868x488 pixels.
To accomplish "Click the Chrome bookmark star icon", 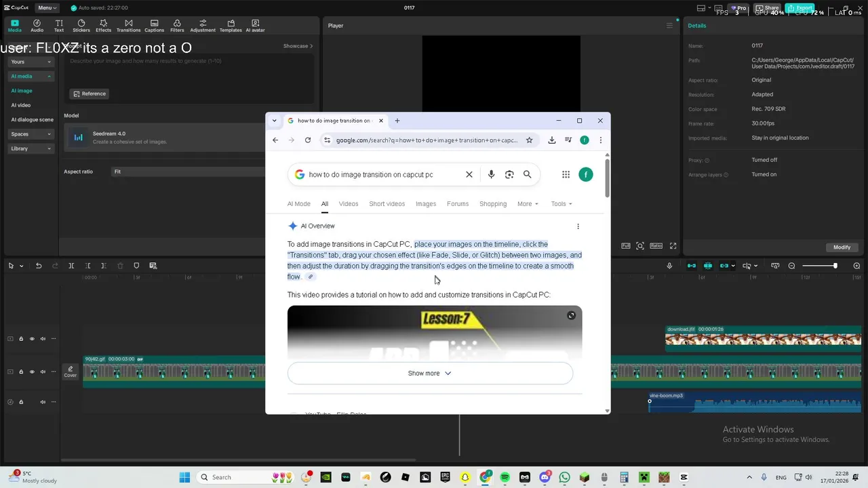I will 530,140.
